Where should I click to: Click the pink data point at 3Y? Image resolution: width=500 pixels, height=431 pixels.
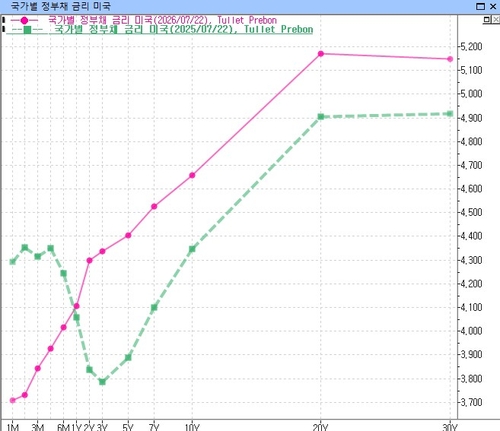(102, 251)
